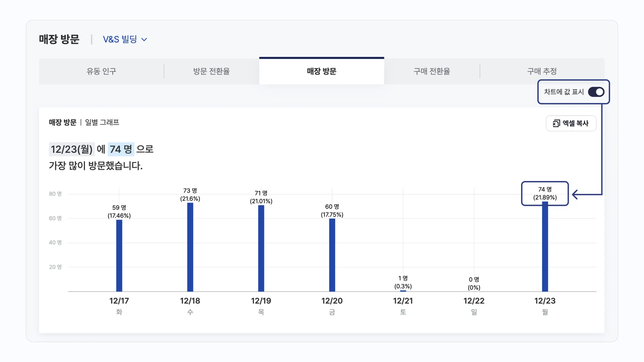644x362 pixels.
Task: Click the chevron next to V&S 빌딩
Action: (144, 40)
